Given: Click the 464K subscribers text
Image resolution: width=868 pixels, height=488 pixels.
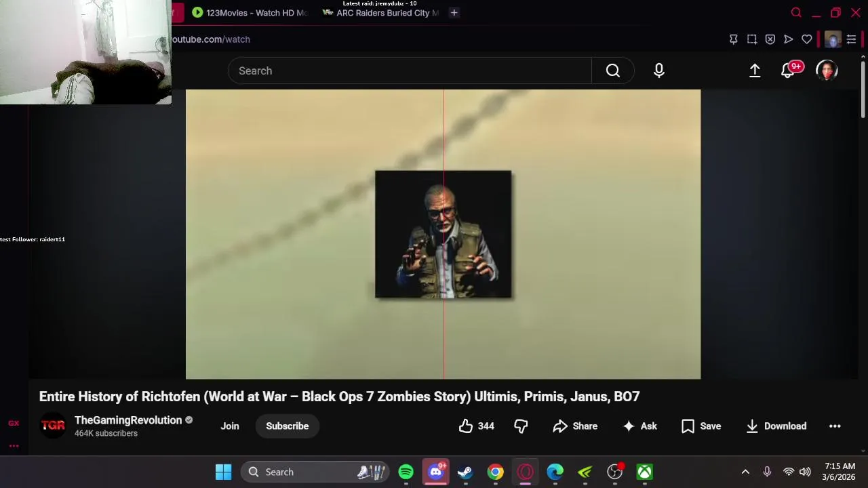Looking at the screenshot, I should click(106, 433).
